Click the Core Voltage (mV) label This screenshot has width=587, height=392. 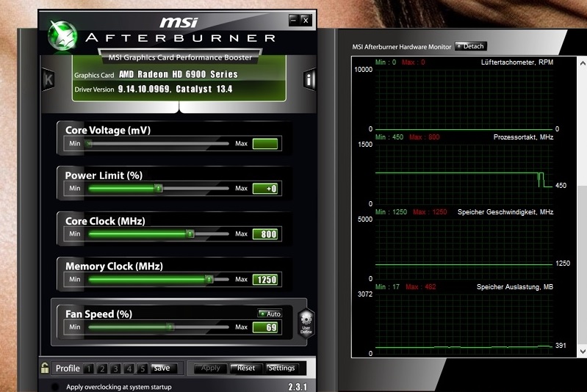[108, 130]
